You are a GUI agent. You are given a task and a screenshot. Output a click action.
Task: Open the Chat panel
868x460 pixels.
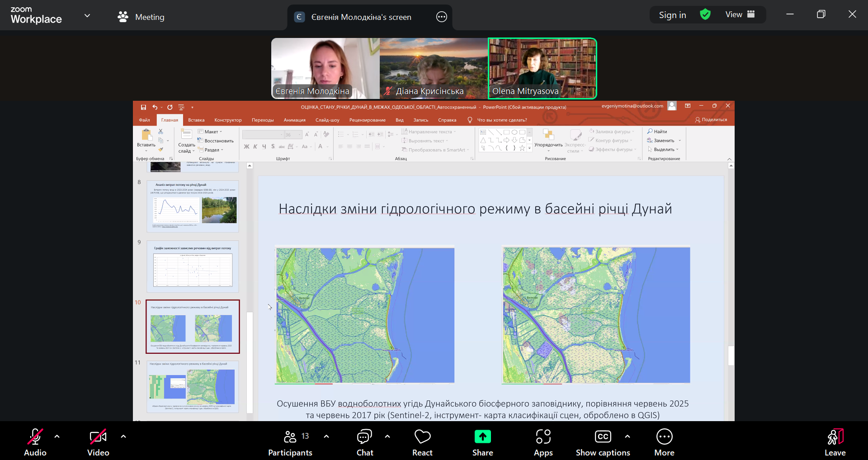(364, 443)
